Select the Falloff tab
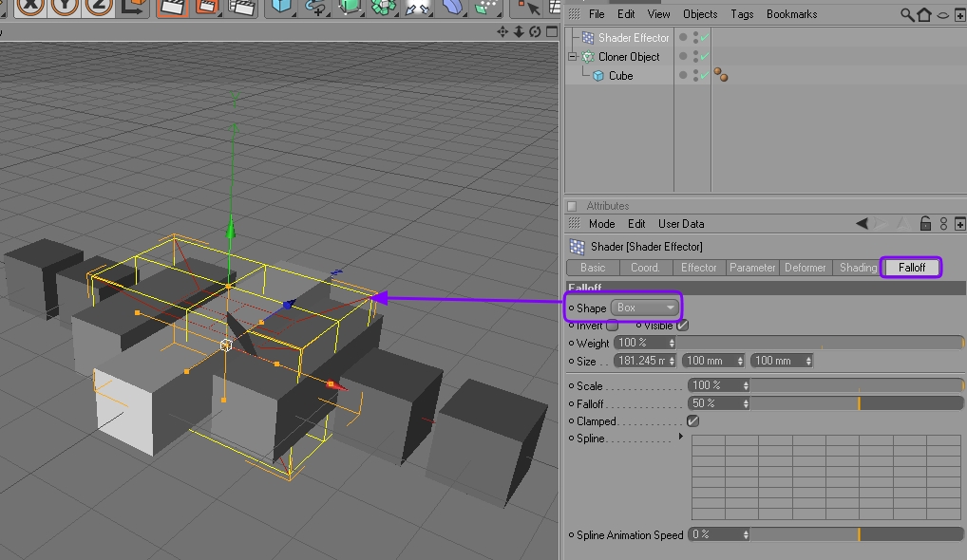The image size is (967, 560). click(x=912, y=268)
